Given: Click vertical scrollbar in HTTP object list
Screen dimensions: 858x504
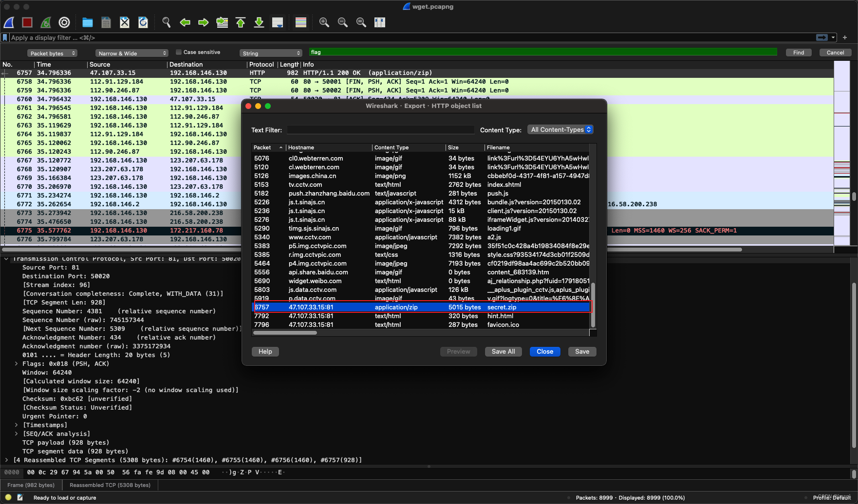Looking at the screenshot, I should (x=593, y=305).
